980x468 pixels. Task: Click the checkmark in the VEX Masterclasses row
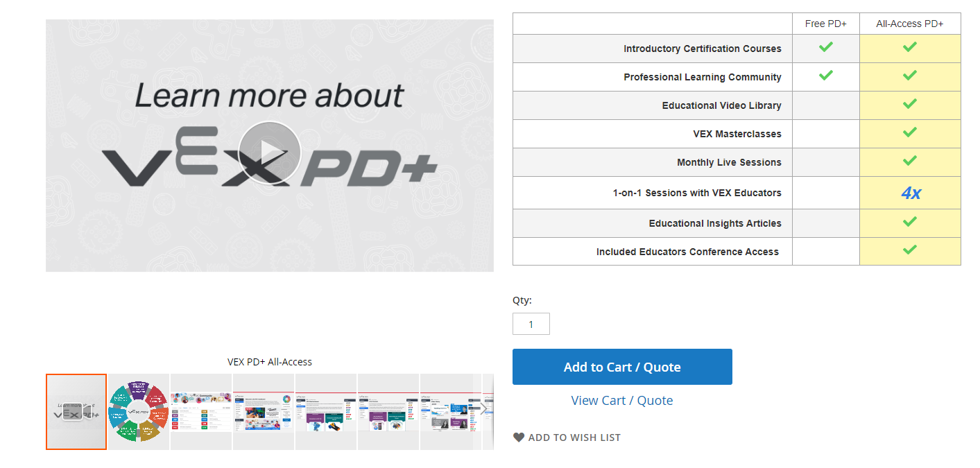(x=910, y=132)
